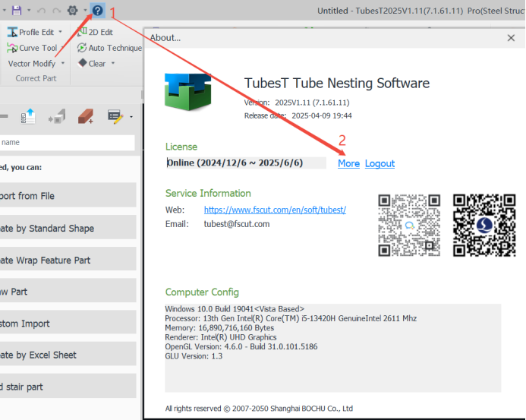Click the Draw Part button
The width and height of the screenshot is (526, 420).
[x=68, y=290]
